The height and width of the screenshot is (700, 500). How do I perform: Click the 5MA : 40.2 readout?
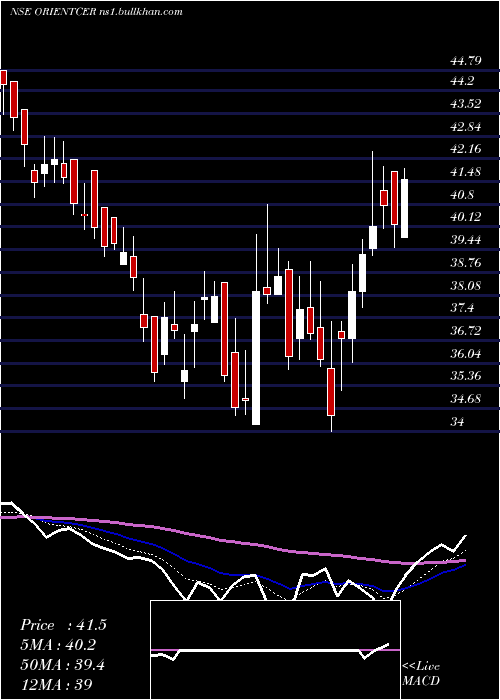58,645
